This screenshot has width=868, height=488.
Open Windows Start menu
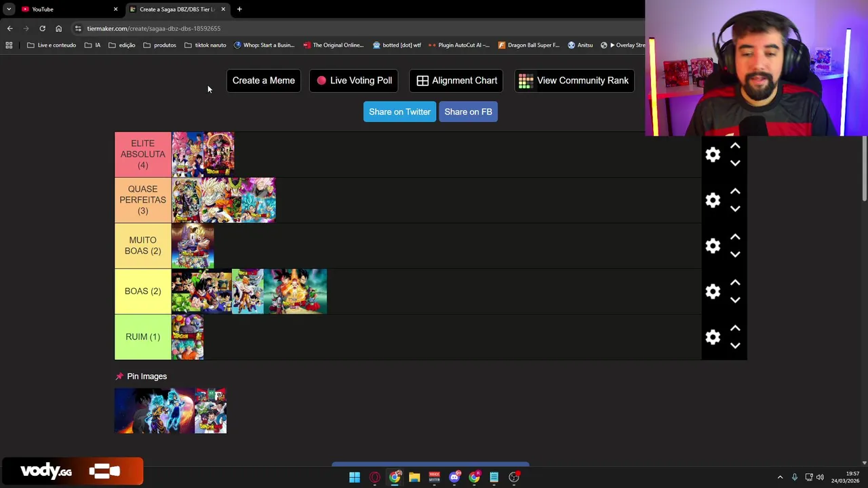pyautogui.click(x=354, y=477)
